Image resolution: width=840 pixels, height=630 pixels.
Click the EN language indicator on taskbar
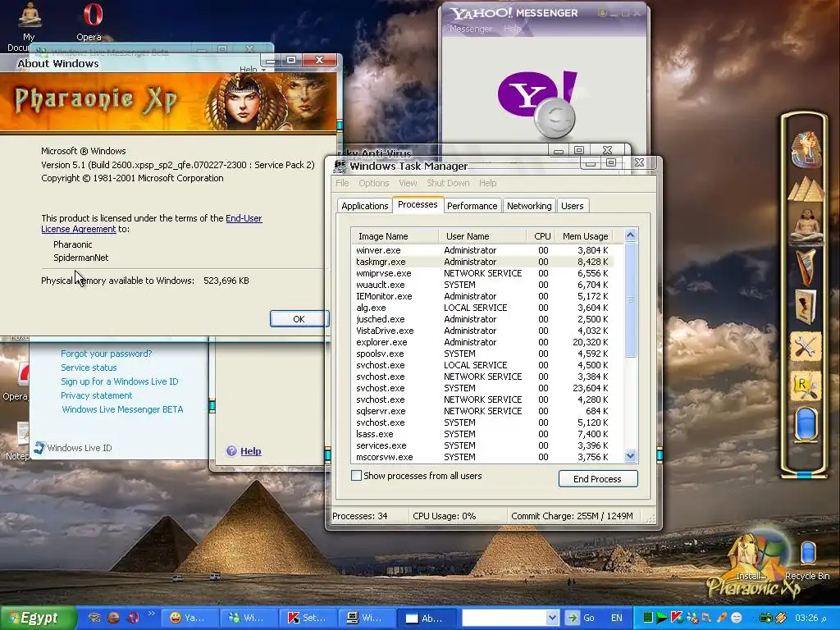pos(617,618)
